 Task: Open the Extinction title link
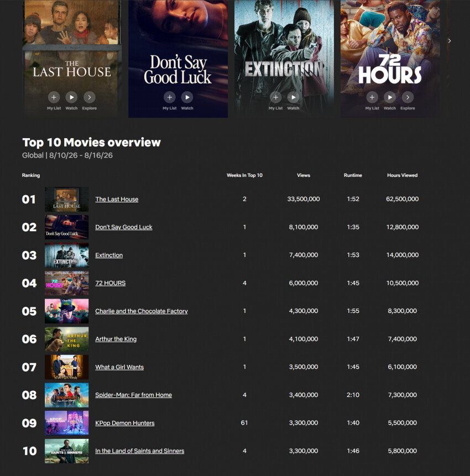[109, 255]
